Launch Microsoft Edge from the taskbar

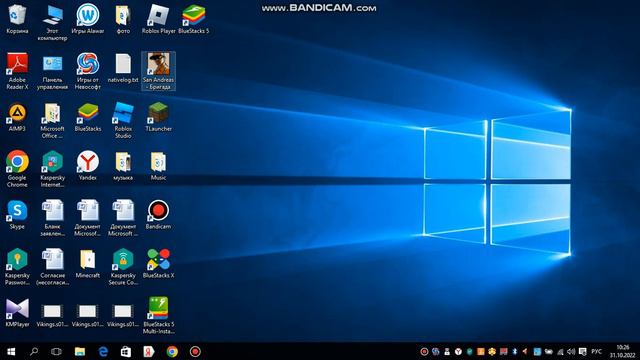103,351
